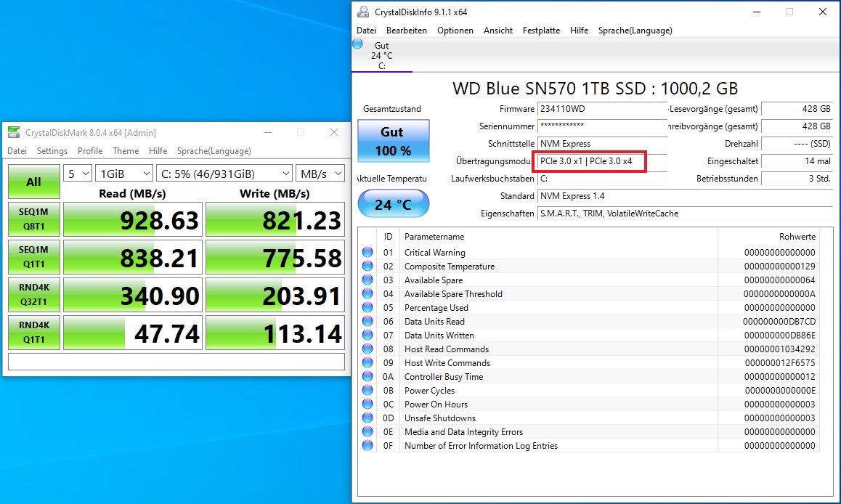Click the masked Seriennummer field
This screenshot has width=841, height=504.
602,126
